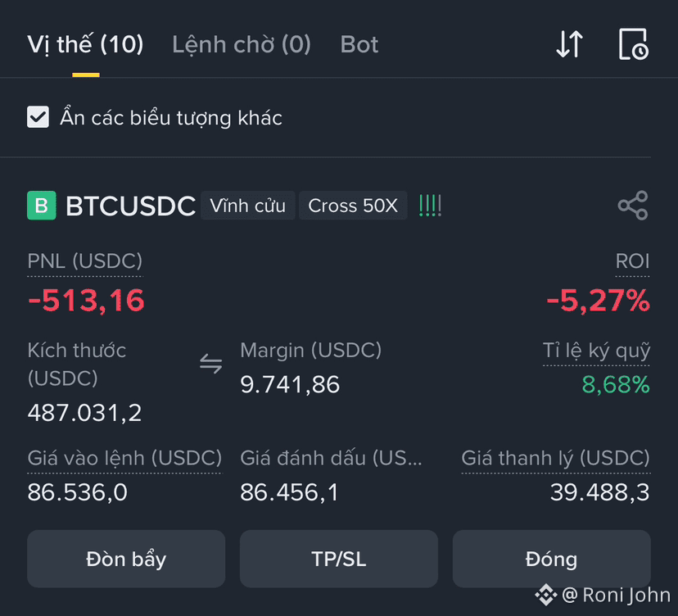This screenshot has height=616, width=678.
Task: Open BTCUSDC symbol name
Action: pyautogui.click(x=130, y=206)
